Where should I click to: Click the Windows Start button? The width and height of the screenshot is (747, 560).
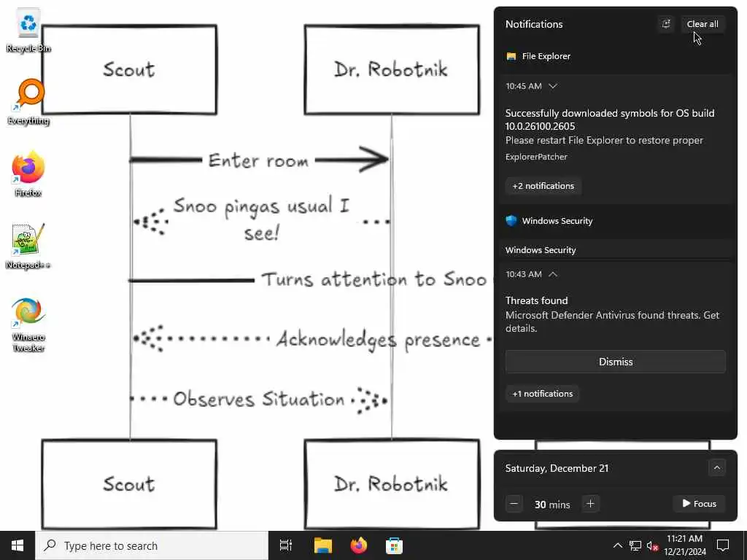click(x=18, y=545)
